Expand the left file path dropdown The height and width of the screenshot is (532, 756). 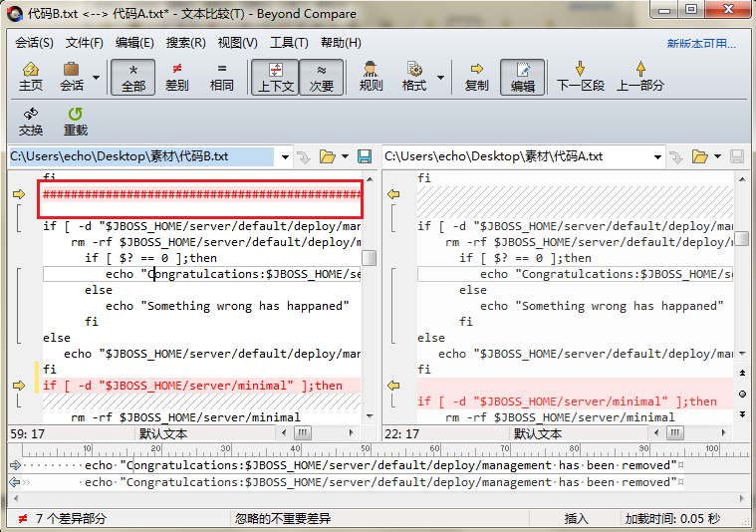coord(285,157)
